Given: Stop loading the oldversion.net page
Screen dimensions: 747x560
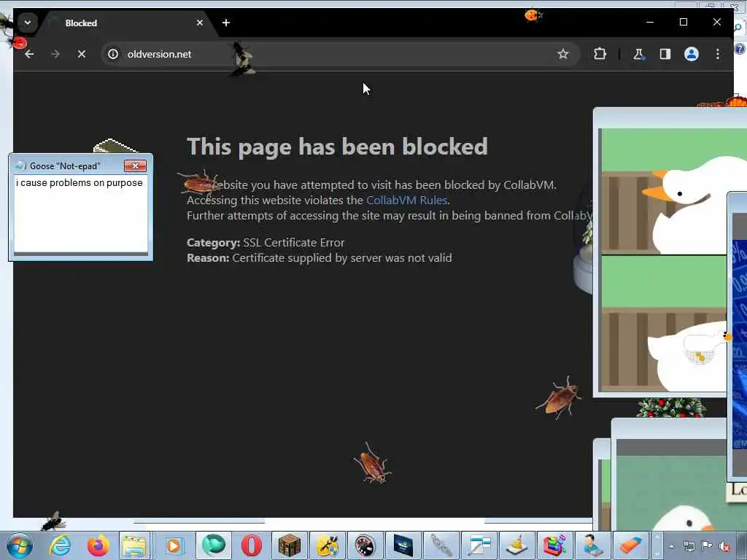Looking at the screenshot, I should click(82, 54).
